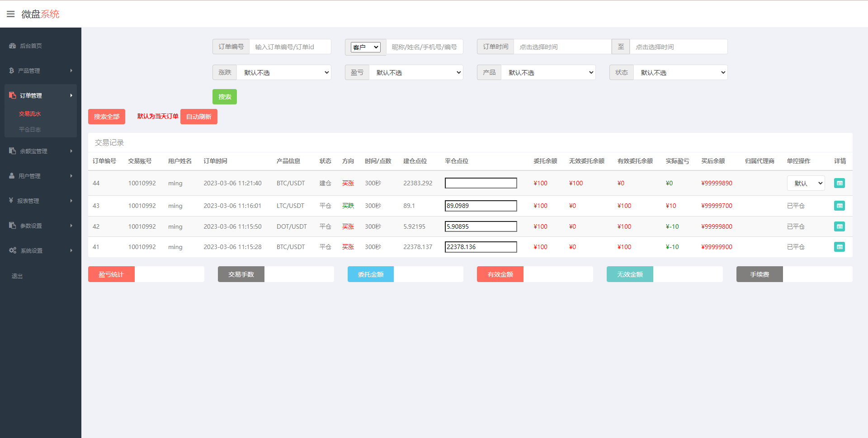Click the order start time field
This screenshot has width=868, height=438.
click(x=562, y=47)
